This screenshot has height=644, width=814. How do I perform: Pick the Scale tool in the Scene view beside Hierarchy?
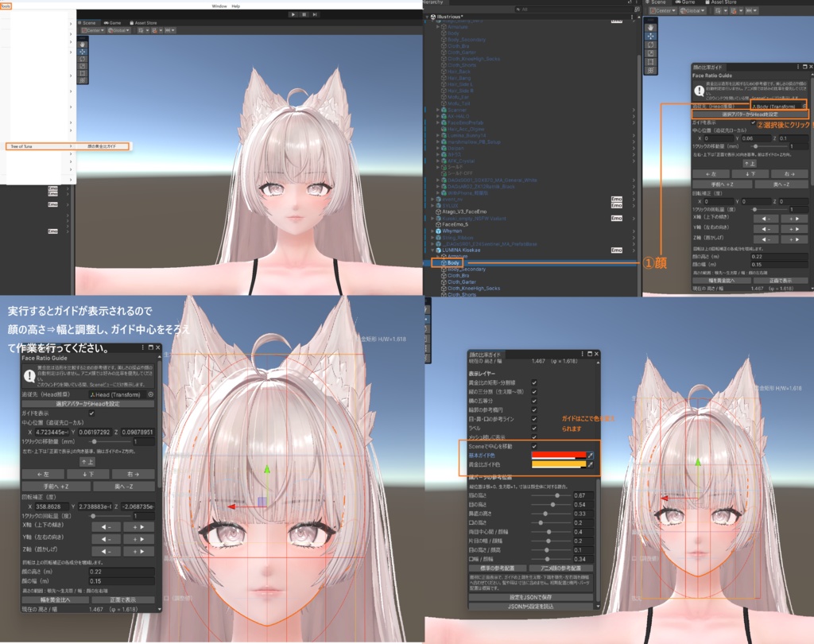[650, 53]
